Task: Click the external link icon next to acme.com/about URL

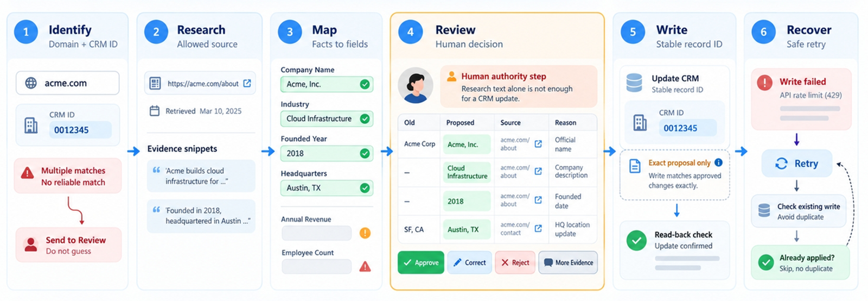Action: coord(247,83)
